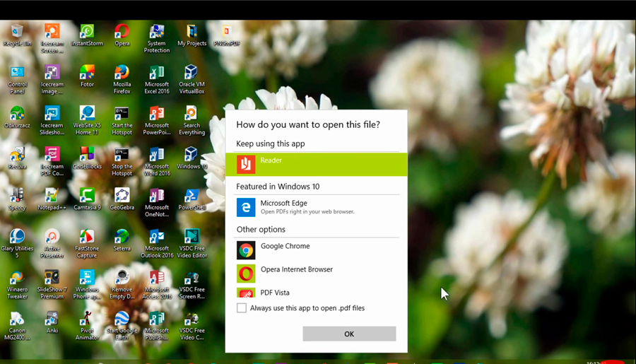The width and height of the screenshot is (636, 364).
Task: Select the Speccy desktop shortcut
Action: pyautogui.click(x=17, y=199)
